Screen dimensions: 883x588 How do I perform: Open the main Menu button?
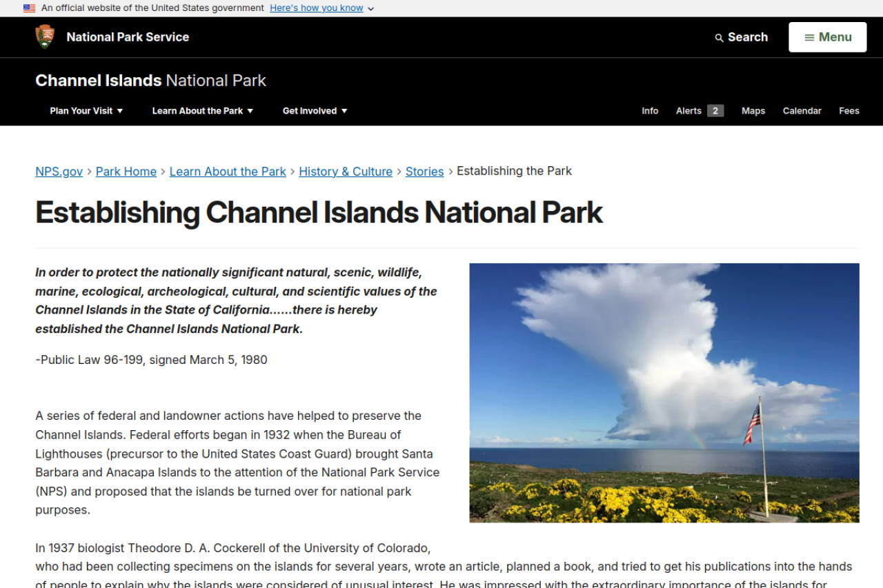coord(828,37)
